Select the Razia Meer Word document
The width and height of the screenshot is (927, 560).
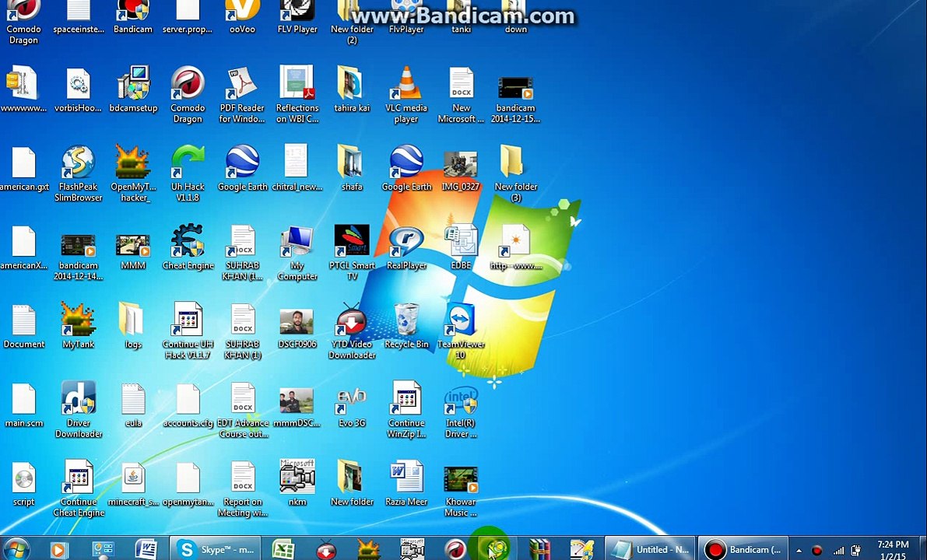406,483
